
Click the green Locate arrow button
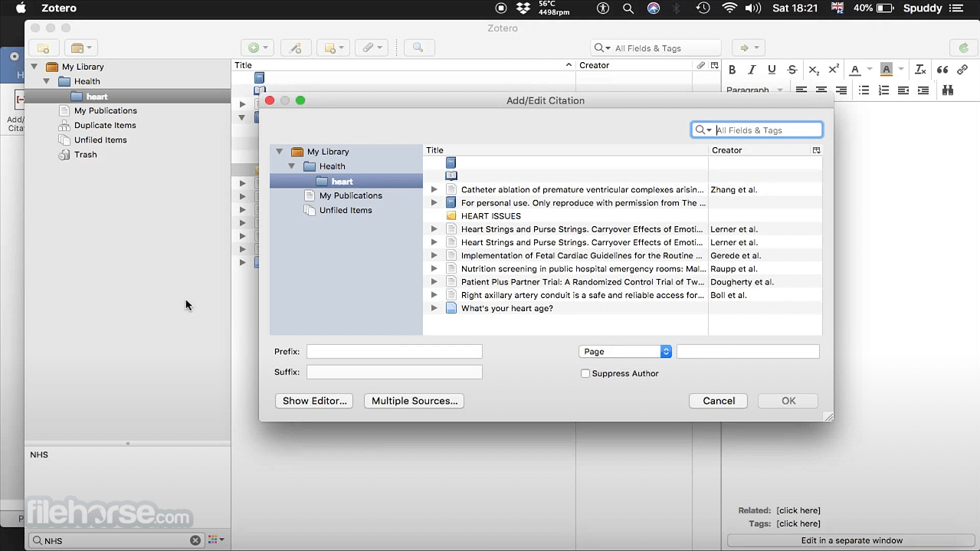tap(748, 48)
